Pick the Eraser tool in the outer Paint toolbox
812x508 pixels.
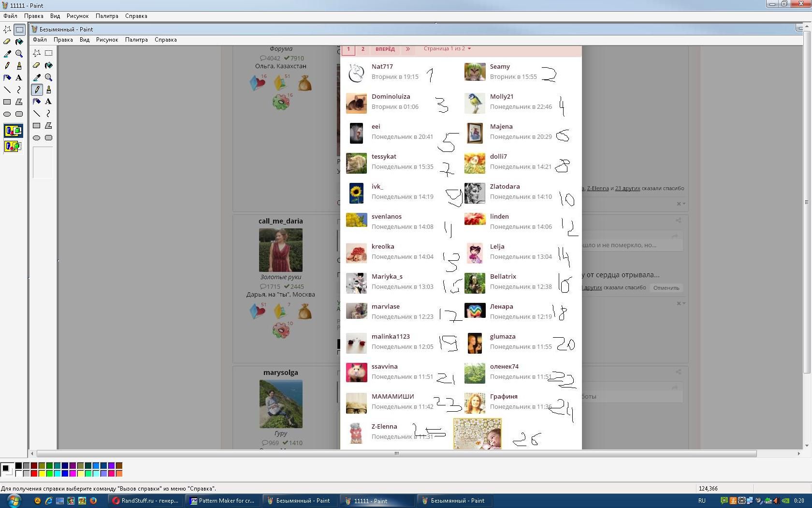(x=7, y=42)
